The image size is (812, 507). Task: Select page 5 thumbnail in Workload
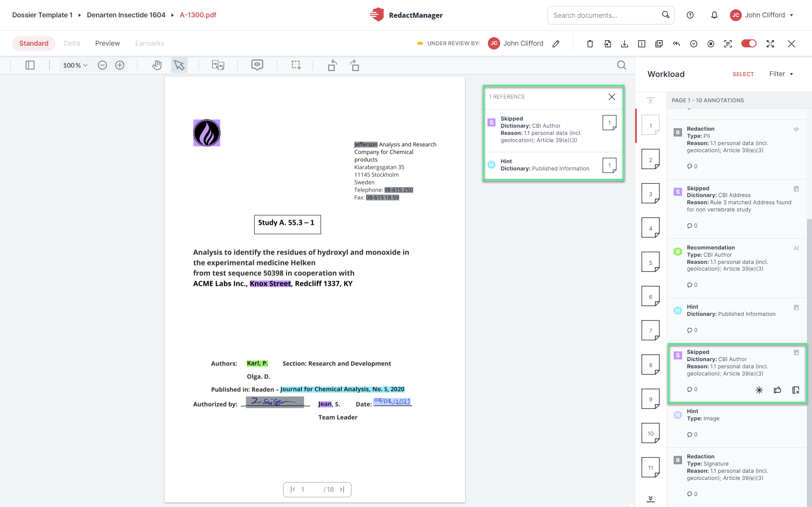tap(650, 262)
